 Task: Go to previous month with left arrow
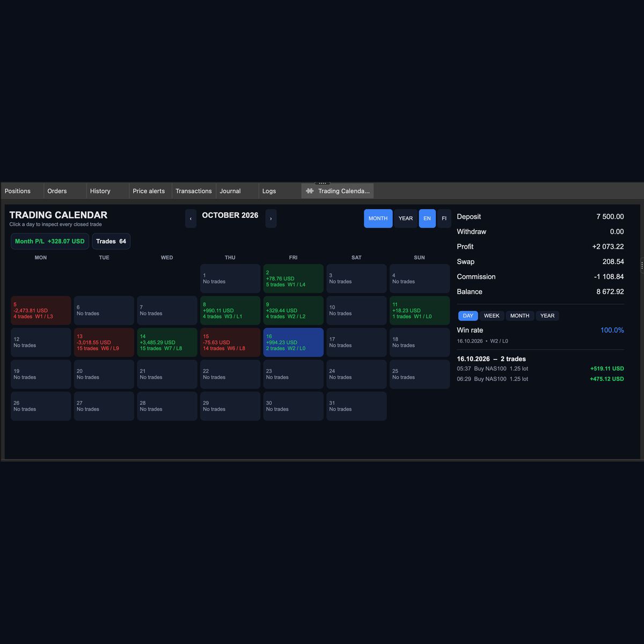tap(191, 218)
